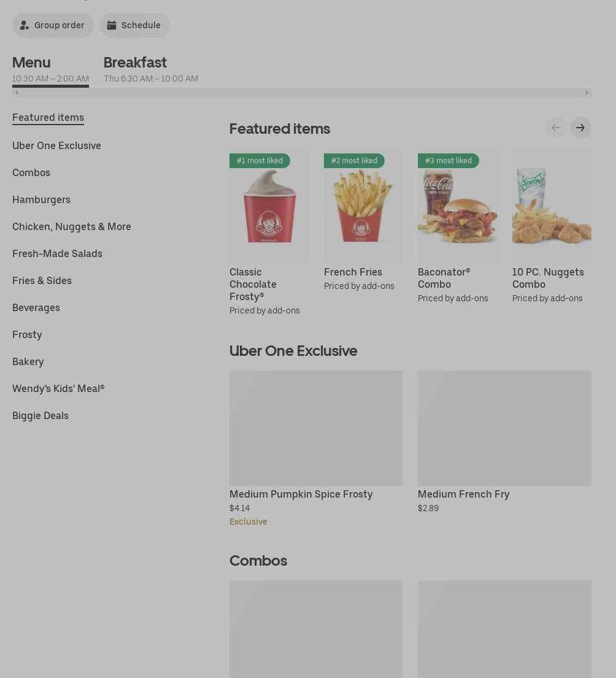Click the horizontal scrollbar track under the tabs
The width and height of the screenshot is (616, 678).
point(302,93)
